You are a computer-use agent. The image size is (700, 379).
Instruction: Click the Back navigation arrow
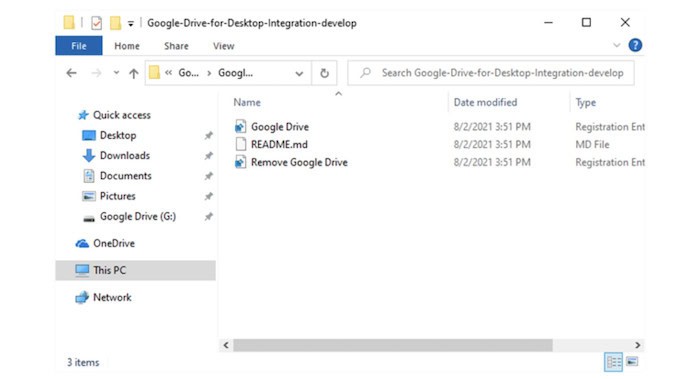click(71, 73)
